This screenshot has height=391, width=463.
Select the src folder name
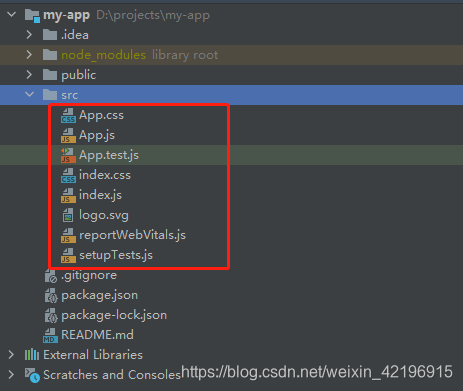(70, 95)
